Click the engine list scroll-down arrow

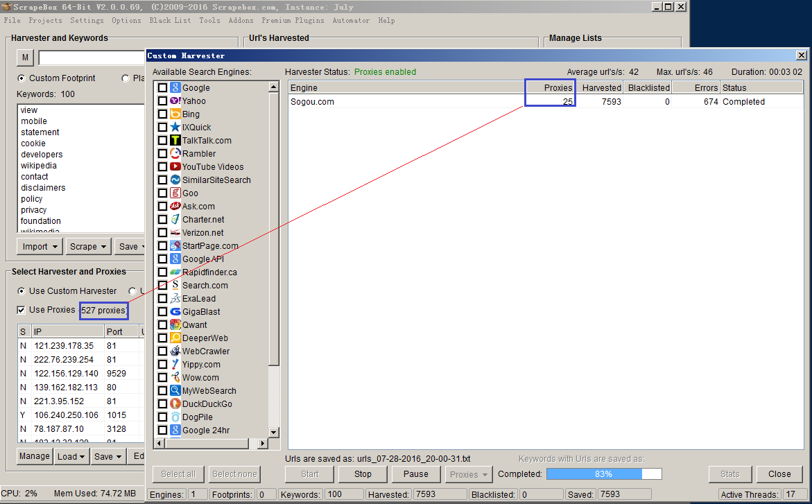[x=274, y=432]
